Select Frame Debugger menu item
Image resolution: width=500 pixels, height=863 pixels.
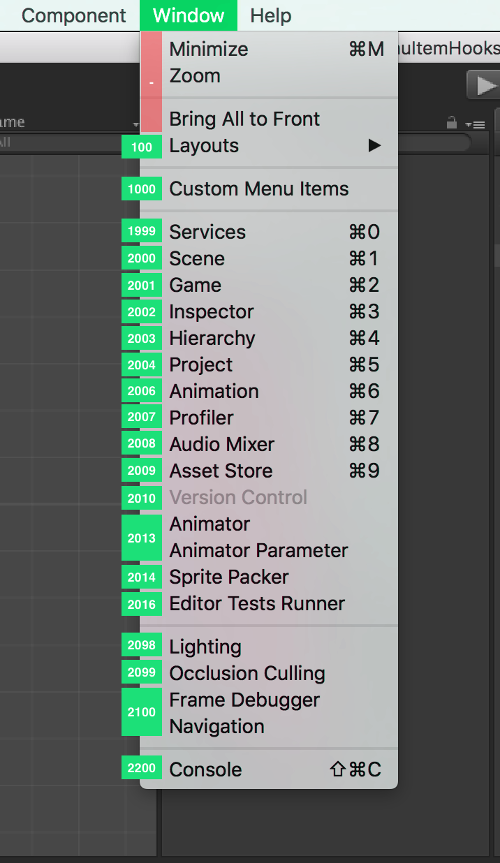(269, 700)
